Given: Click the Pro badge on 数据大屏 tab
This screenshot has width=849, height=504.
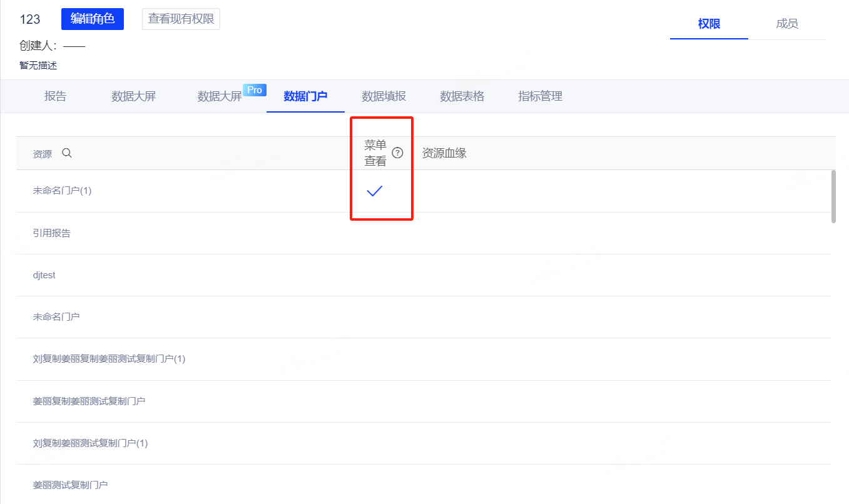Looking at the screenshot, I should pos(255,90).
